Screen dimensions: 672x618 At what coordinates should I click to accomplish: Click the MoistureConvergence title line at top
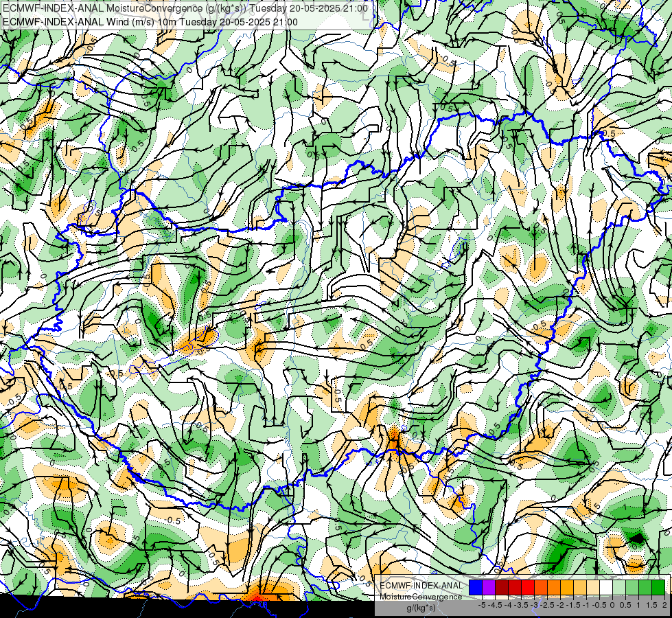tap(185, 8)
